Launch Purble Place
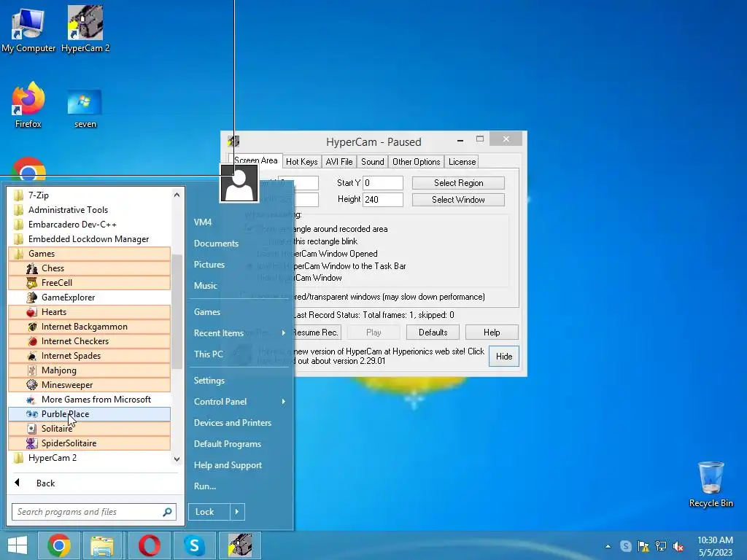 (89, 414)
